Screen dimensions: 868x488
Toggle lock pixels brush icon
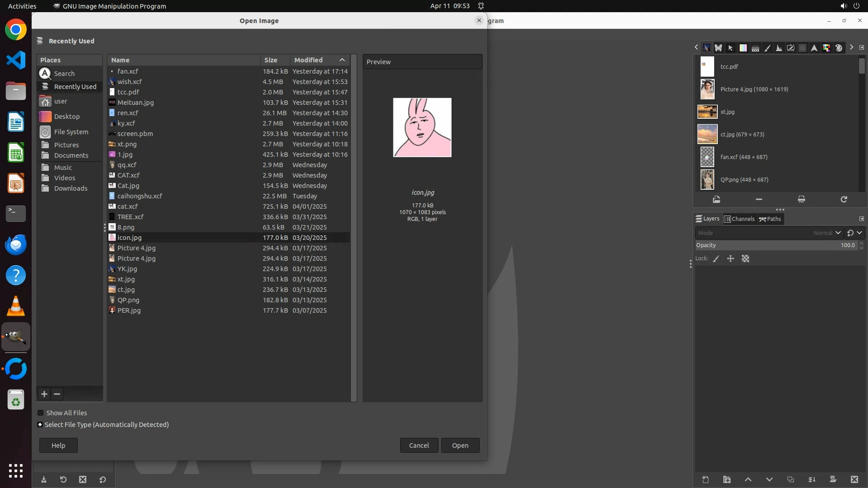(x=716, y=259)
